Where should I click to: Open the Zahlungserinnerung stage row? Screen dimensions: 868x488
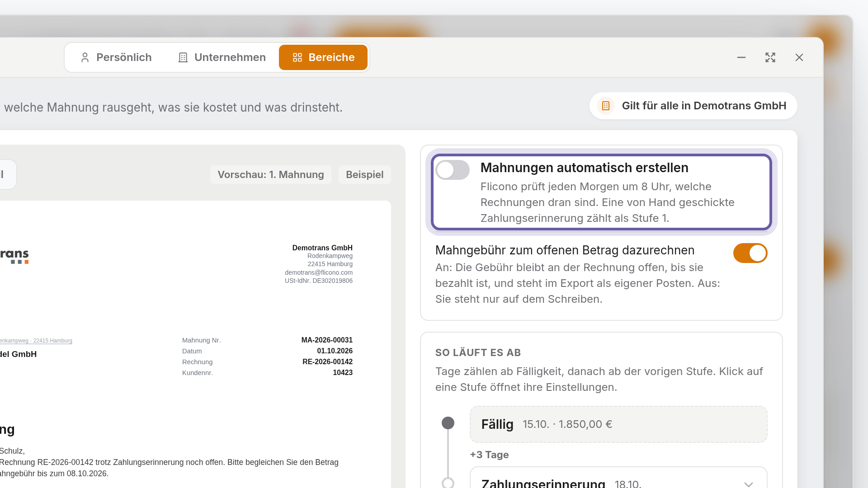618,478
